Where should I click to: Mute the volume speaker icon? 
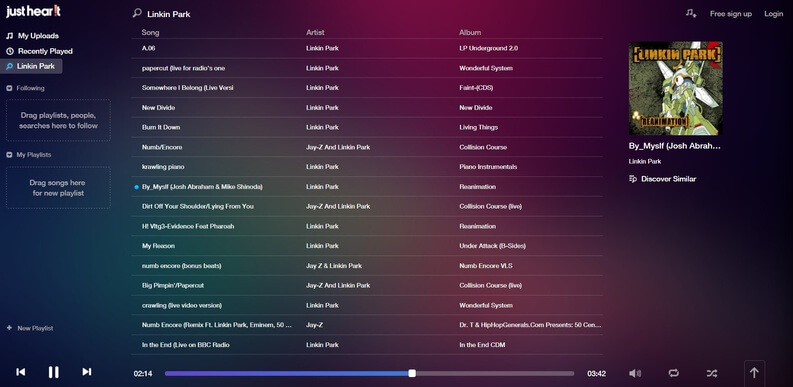click(x=635, y=373)
